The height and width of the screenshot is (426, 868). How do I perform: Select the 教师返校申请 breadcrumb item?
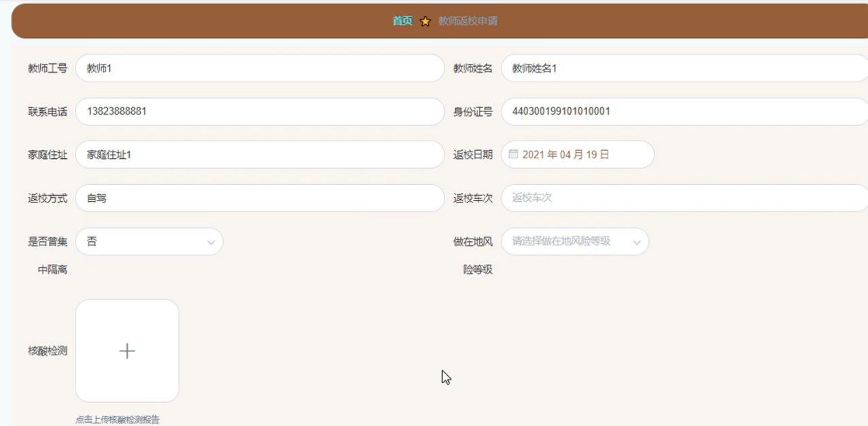pyautogui.click(x=468, y=21)
